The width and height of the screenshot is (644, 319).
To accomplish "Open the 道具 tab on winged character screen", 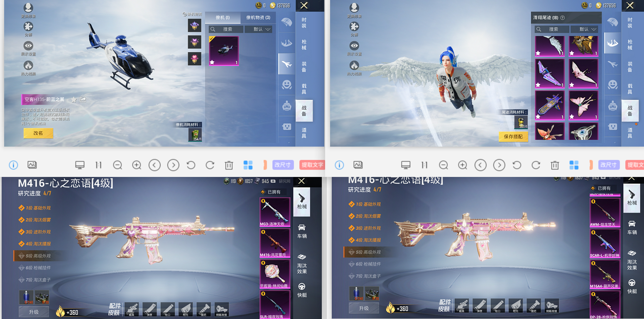I will click(630, 133).
